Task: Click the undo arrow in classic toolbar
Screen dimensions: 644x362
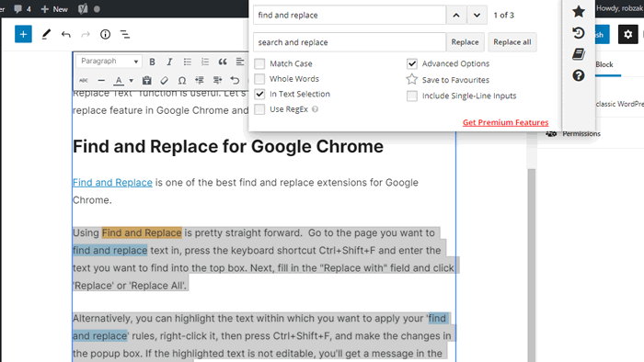Action: point(235,80)
